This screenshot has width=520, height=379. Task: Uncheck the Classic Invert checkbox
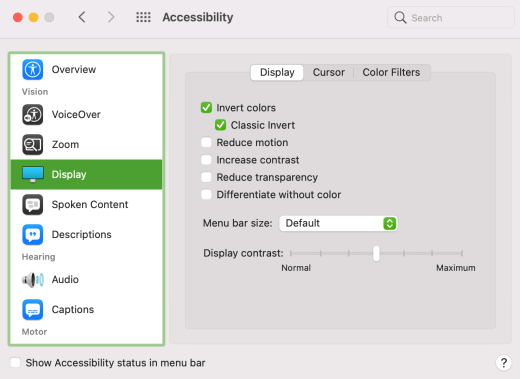point(221,125)
